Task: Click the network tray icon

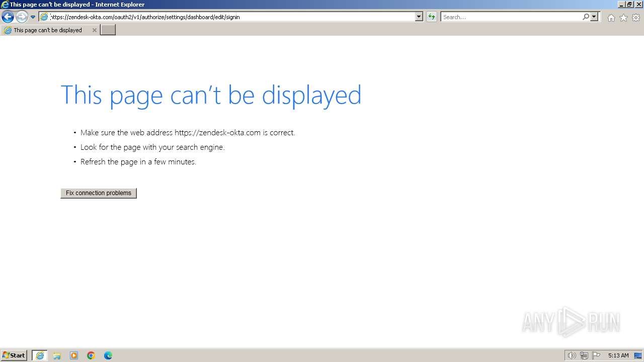Action: pyautogui.click(x=584, y=355)
